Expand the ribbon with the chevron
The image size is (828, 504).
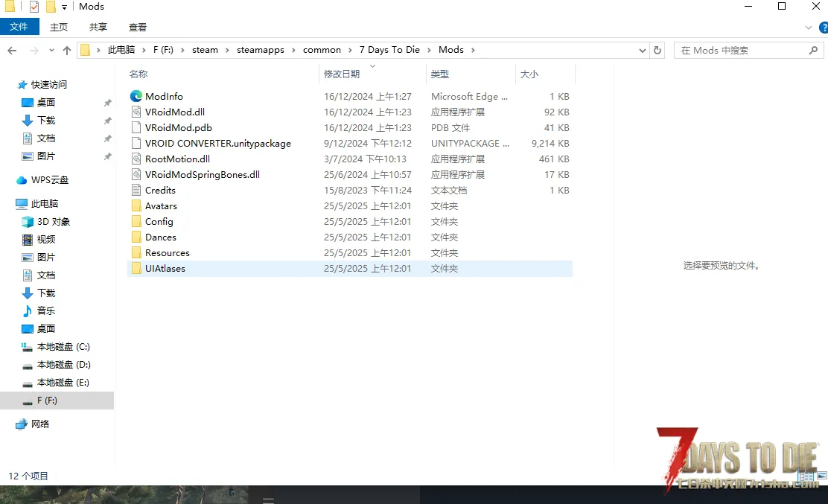click(809, 28)
